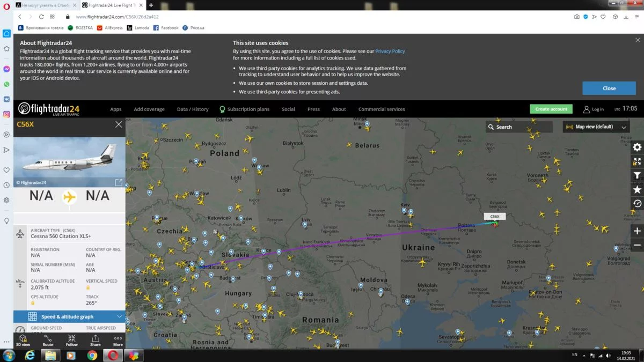Open Messenger in Opera sidebar

coord(6,69)
